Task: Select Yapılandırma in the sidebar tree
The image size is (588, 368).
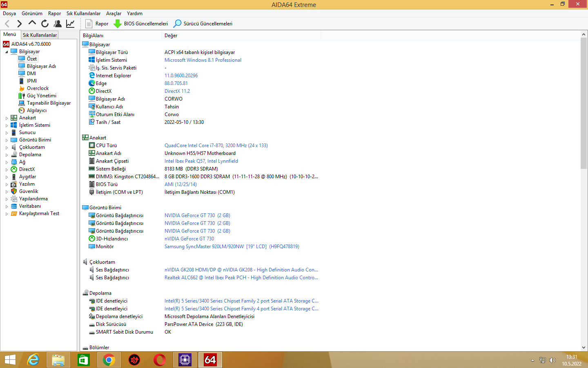Action: (33, 199)
